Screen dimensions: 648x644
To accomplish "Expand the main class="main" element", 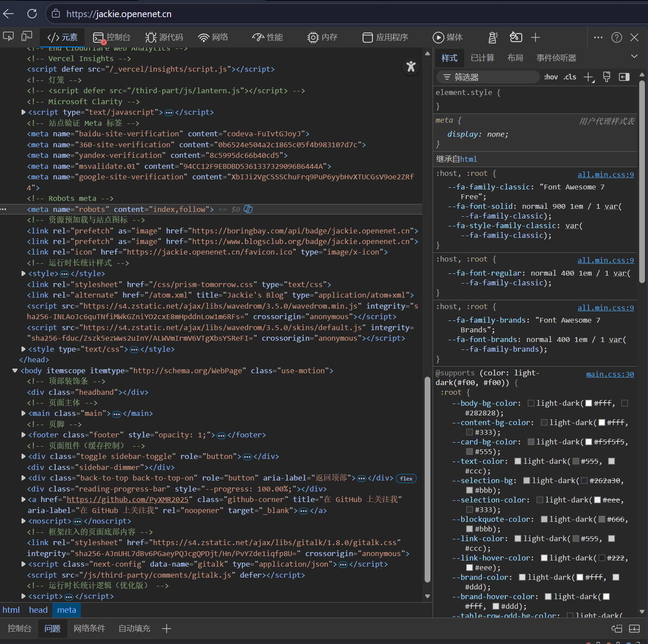I will [23, 413].
